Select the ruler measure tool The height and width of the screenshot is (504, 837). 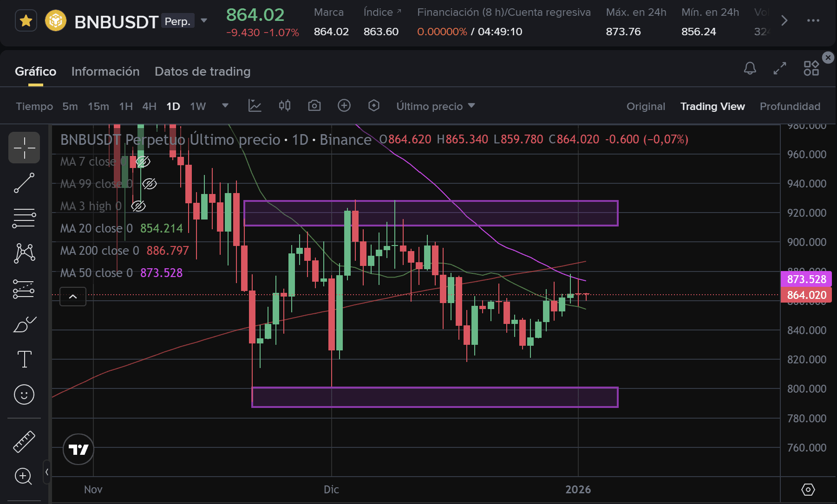point(24,441)
